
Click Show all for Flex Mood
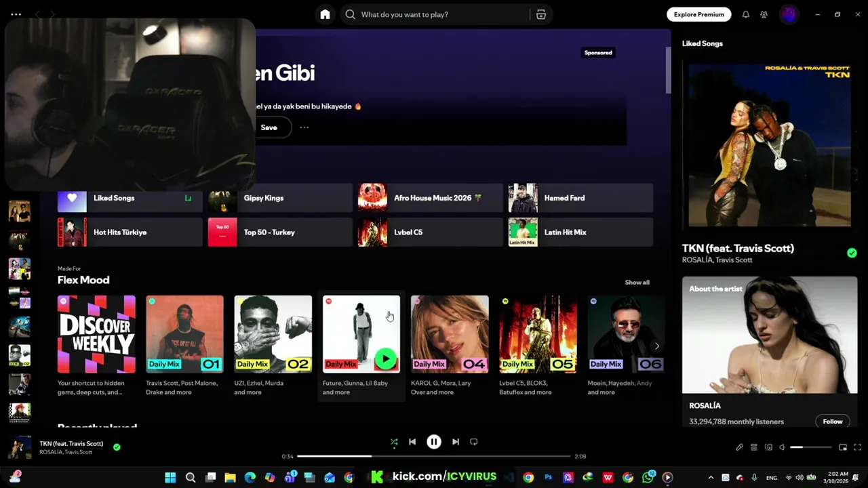point(637,282)
